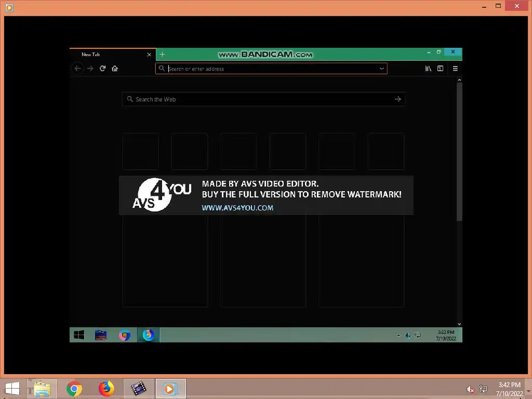
Task: Minimize the recorded Firefox window
Action: coord(429,52)
